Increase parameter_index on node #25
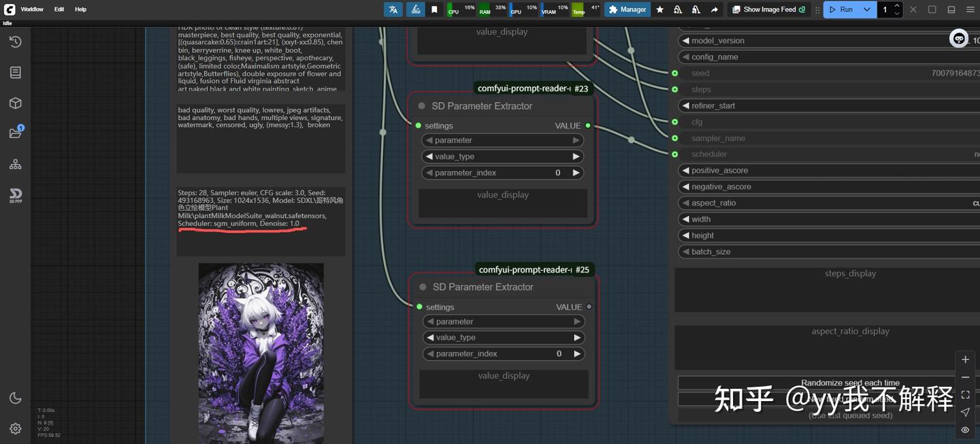 click(577, 354)
